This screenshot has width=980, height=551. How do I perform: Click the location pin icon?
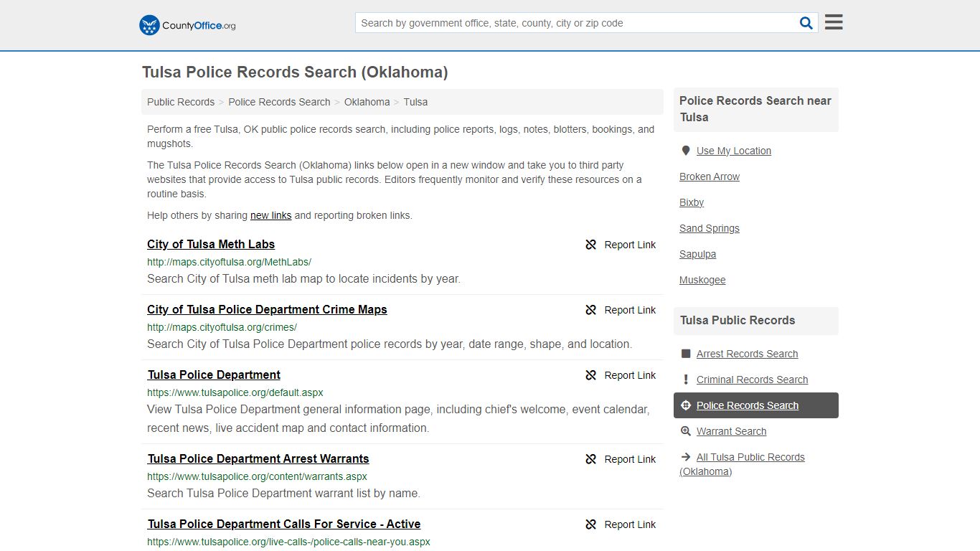coord(685,151)
